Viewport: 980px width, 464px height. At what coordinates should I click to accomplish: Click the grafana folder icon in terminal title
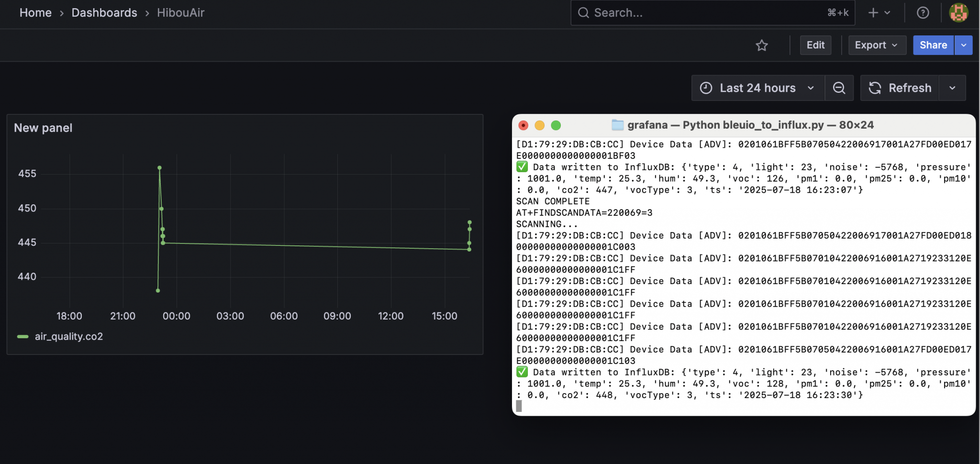coord(617,125)
